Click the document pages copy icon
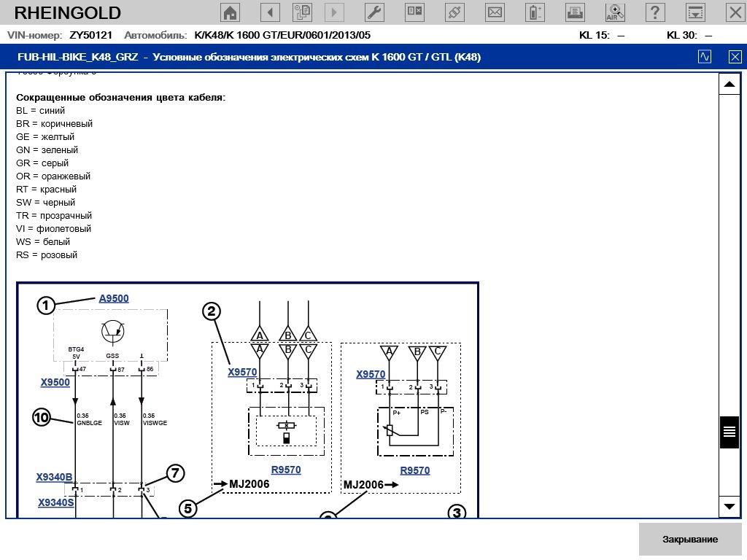Screen dimensions: 747x560 click(x=302, y=12)
